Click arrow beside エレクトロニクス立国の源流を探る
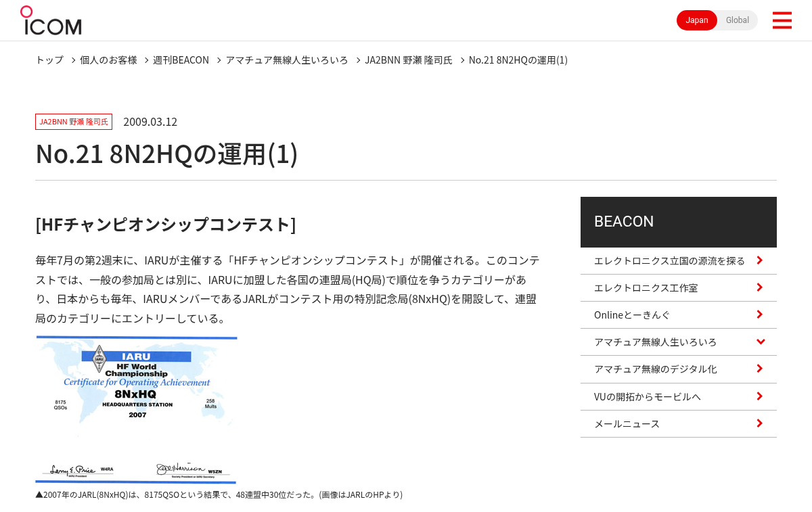The image size is (812, 512). pyautogui.click(x=760, y=260)
